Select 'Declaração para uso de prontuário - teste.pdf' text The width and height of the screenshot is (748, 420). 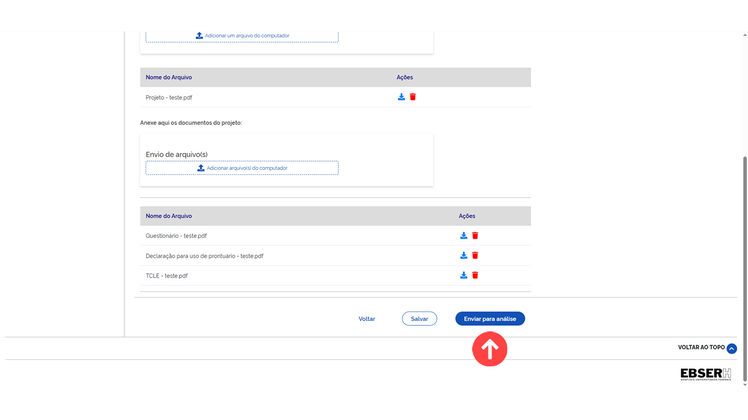[x=204, y=256]
